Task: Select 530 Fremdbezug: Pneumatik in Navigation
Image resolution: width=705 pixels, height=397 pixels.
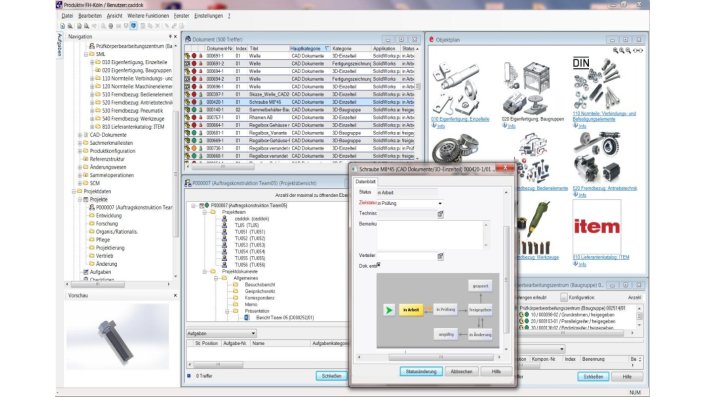Action: 132,111
